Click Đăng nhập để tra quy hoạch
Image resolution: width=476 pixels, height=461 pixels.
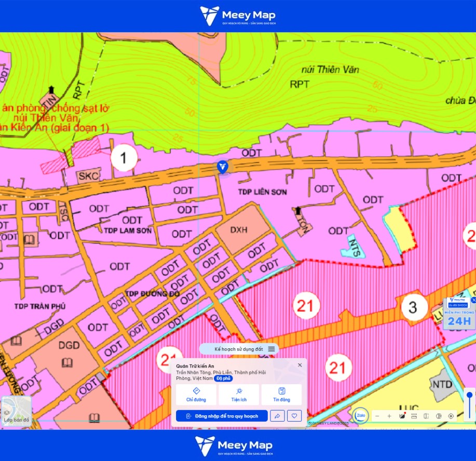pyautogui.click(x=222, y=416)
